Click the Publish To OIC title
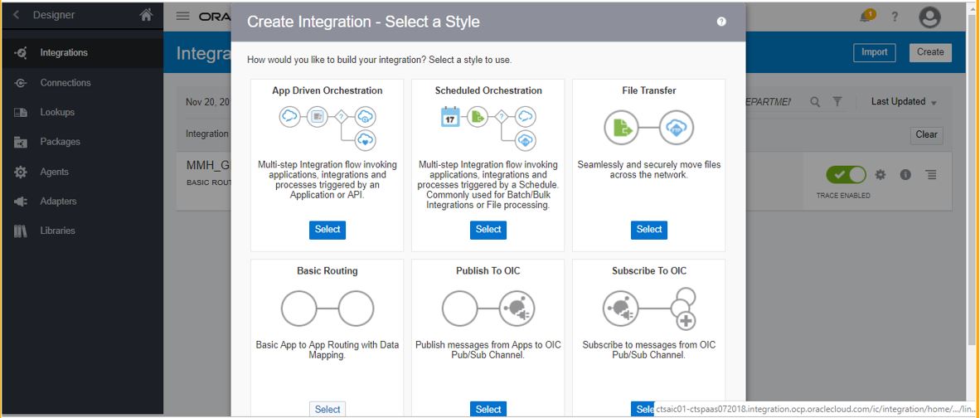This screenshot has width=980, height=418. pos(488,271)
